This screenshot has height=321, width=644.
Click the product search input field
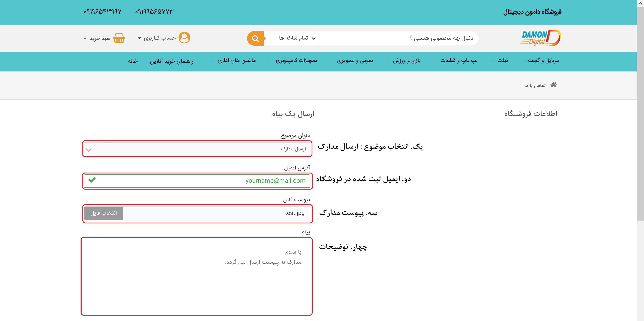(399, 38)
